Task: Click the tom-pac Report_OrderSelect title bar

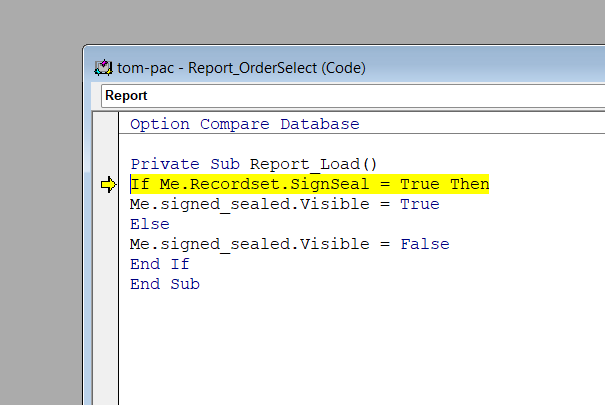Action: tap(300, 68)
